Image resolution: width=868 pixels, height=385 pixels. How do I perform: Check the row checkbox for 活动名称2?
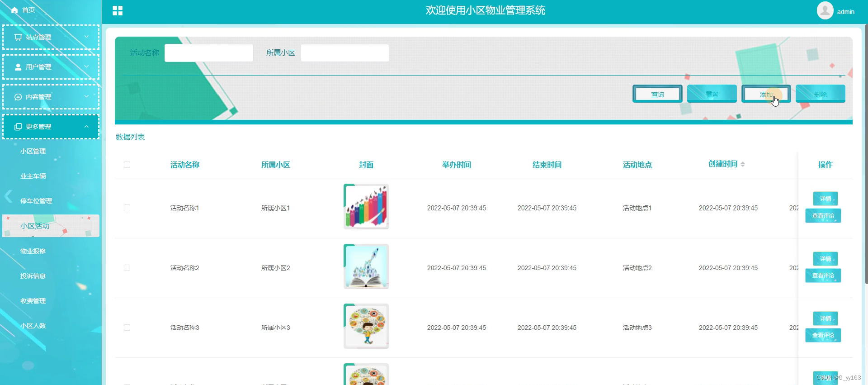(x=127, y=268)
